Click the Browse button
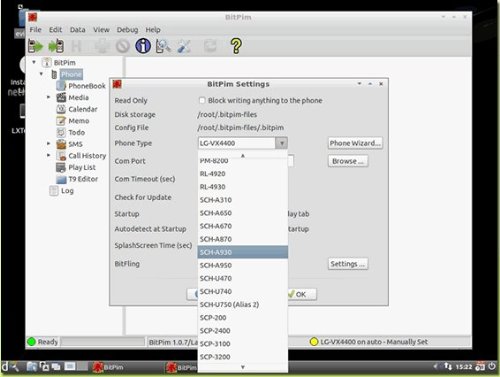Image resolution: width=500 pixels, height=377 pixels. (348, 161)
